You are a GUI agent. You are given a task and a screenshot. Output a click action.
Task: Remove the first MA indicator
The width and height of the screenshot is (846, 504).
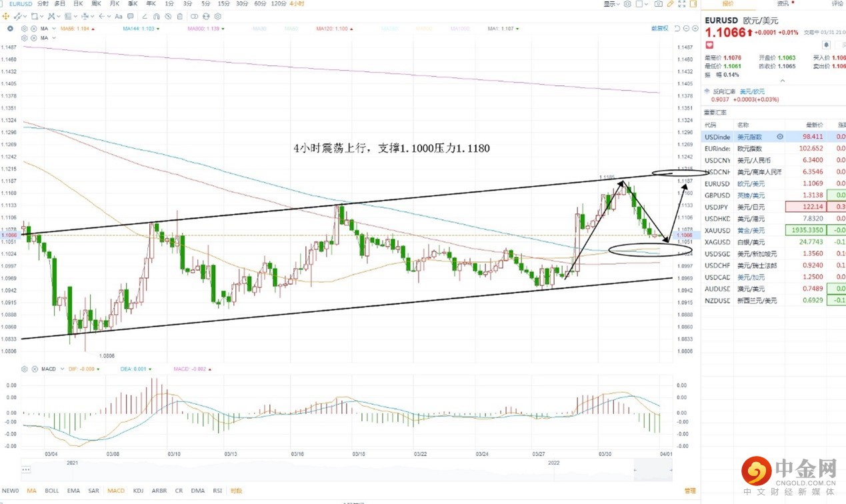(34, 29)
